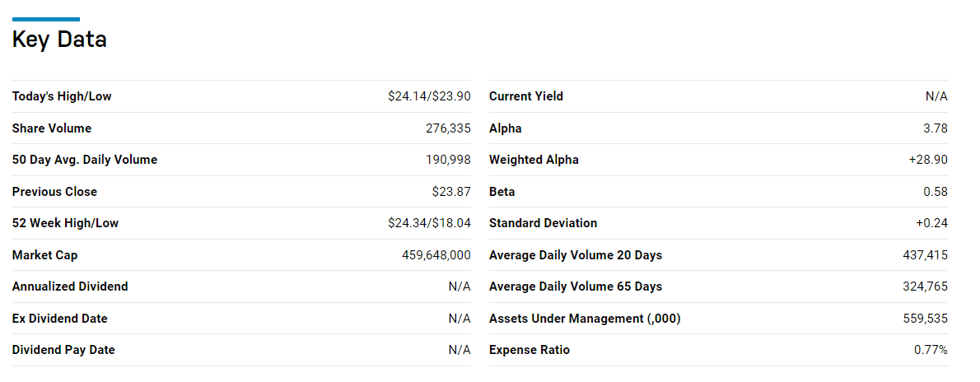Select the 52 Week High/Low value
The width and height of the screenshot is (980, 382).
pyautogui.click(x=429, y=223)
